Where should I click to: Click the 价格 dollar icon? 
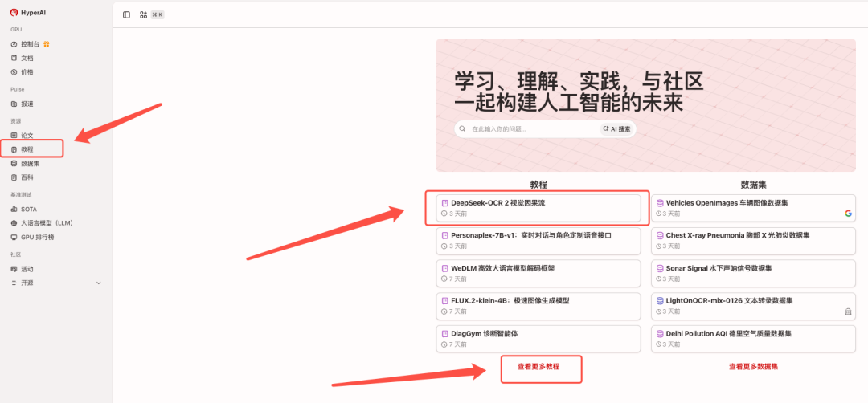click(x=14, y=72)
